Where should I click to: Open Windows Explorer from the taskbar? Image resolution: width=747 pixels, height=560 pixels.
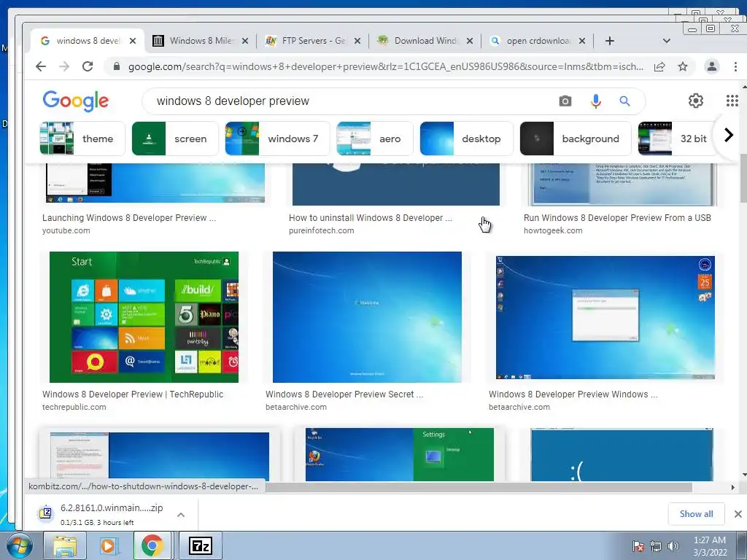65,545
